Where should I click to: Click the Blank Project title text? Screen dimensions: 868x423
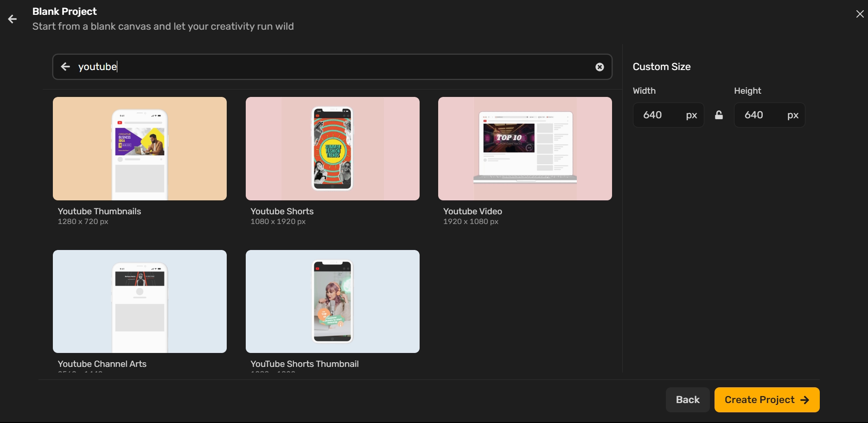64,11
